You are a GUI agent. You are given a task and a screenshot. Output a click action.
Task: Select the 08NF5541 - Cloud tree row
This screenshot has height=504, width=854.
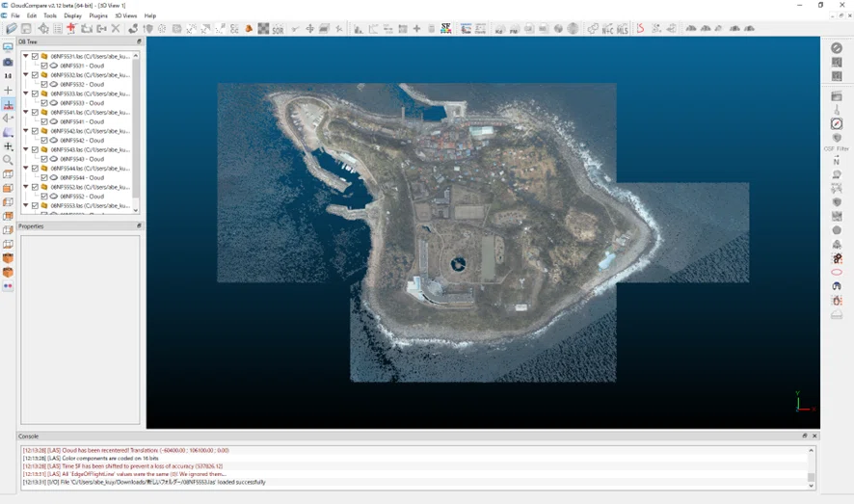(x=82, y=121)
